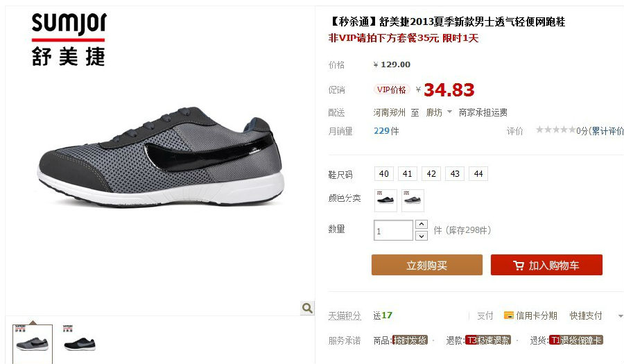This screenshot has width=624, height=364.
Task: Pick the gray shoe color swatch
Action: pos(413,200)
